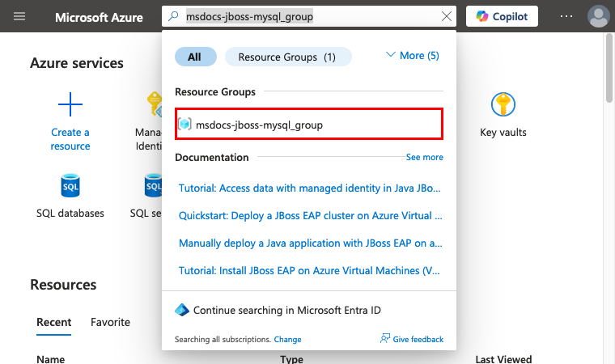The height and width of the screenshot is (364, 615).
Task: Switch to the Recent tab
Action: [x=53, y=322]
